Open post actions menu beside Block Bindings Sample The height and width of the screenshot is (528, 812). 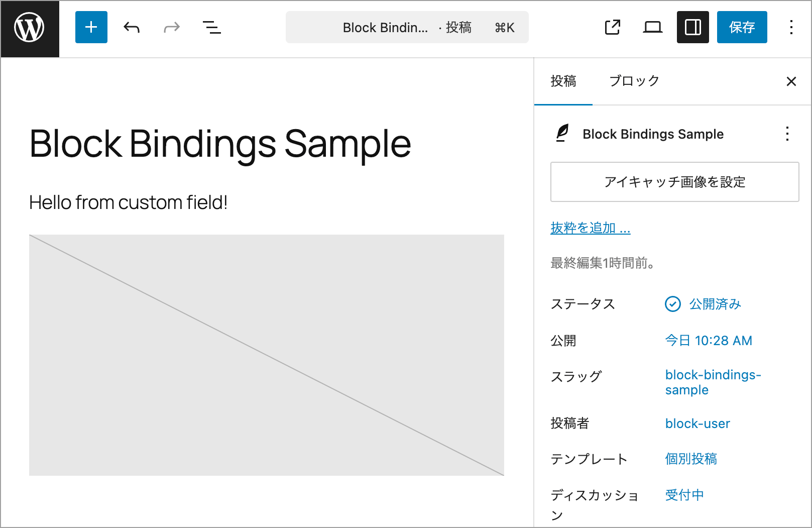(787, 134)
